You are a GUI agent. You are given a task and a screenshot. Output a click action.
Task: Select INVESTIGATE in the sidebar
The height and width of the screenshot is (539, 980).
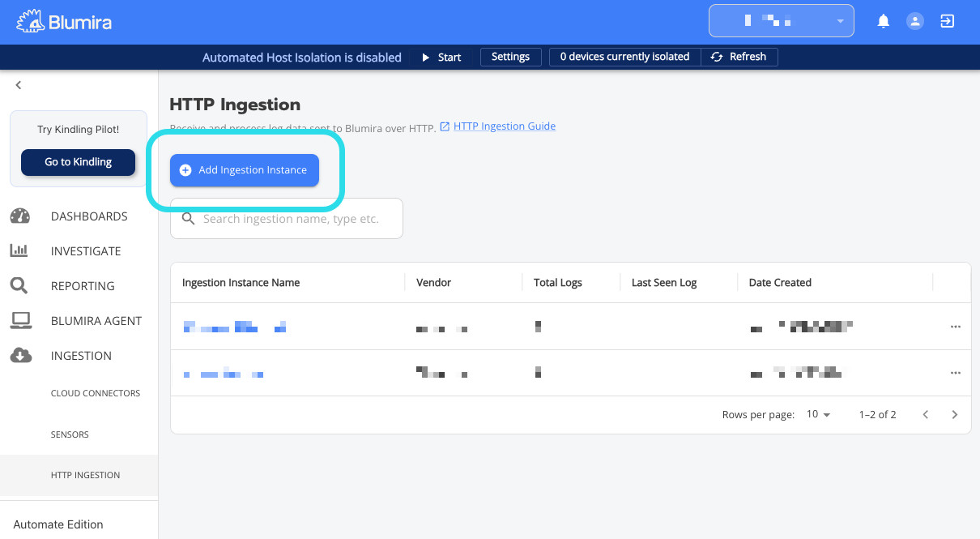(x=86, y=251)
